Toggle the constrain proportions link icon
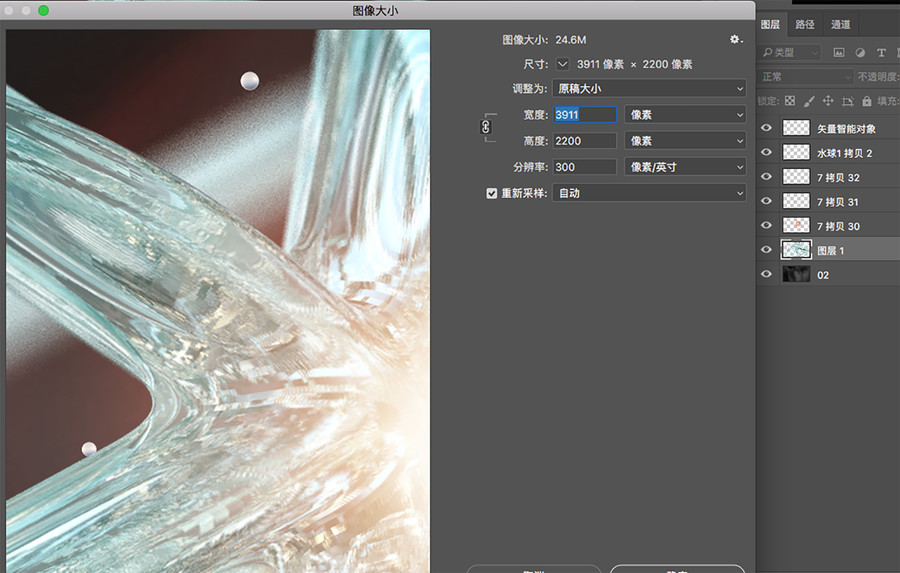The width and height of the screenshot is (900, 573). click(486, 127)
